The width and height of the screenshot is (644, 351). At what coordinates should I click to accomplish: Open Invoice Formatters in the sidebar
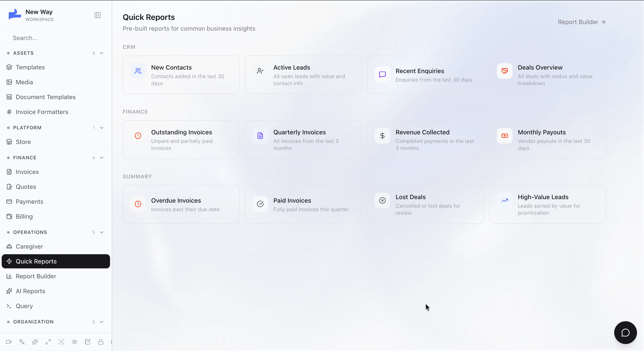tap(56, 112)
